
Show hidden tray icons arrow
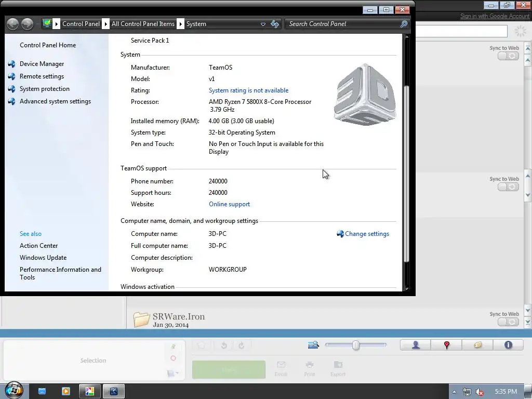pos(454,392)
